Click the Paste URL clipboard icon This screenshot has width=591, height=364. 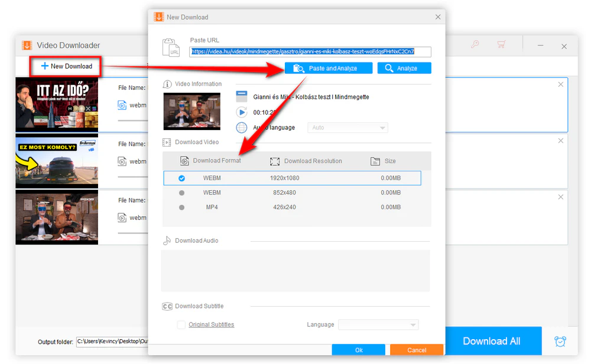point(172,48)
